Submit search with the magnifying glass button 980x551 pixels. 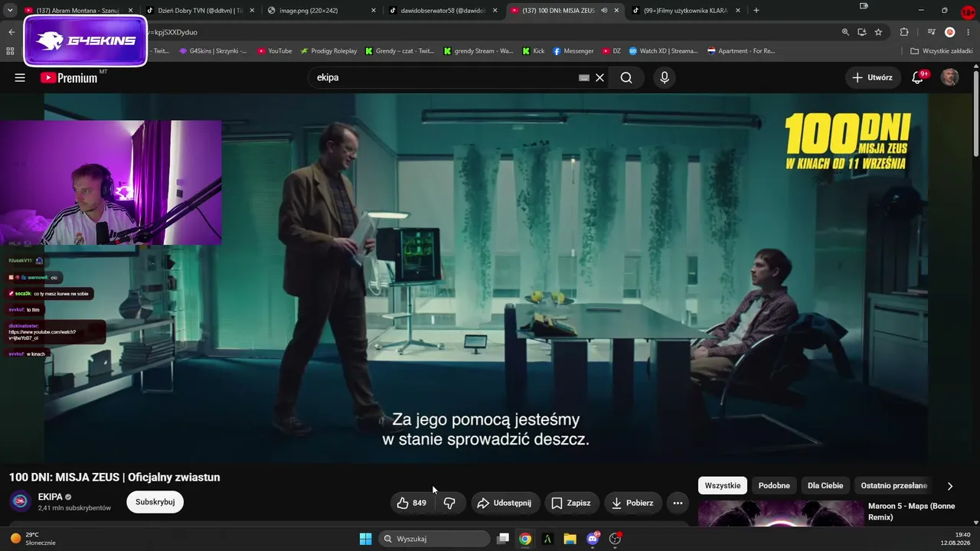click(x=626, y=77)
